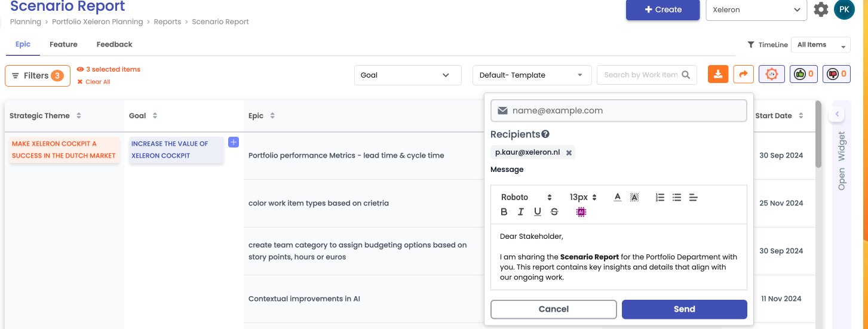Click the purple AI assistant icon in editor
The width and height of the screenshot is (868, 329).
(581, 212)
